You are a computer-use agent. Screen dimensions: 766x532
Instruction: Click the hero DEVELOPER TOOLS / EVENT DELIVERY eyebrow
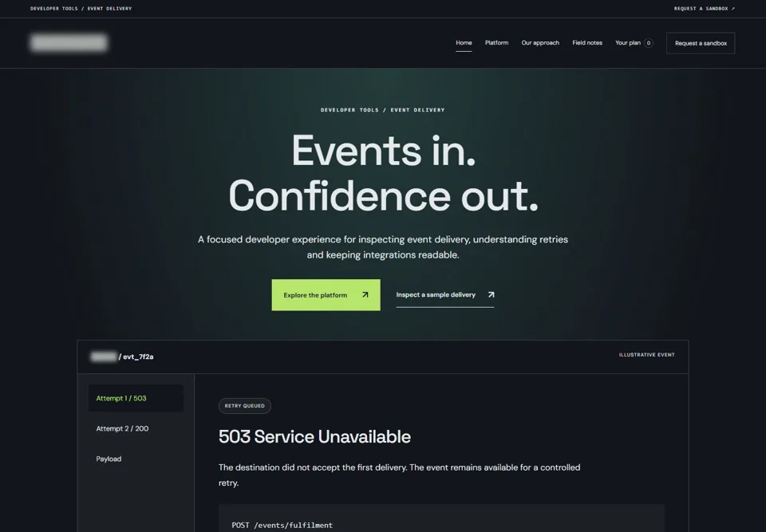[x=383, y=110]
